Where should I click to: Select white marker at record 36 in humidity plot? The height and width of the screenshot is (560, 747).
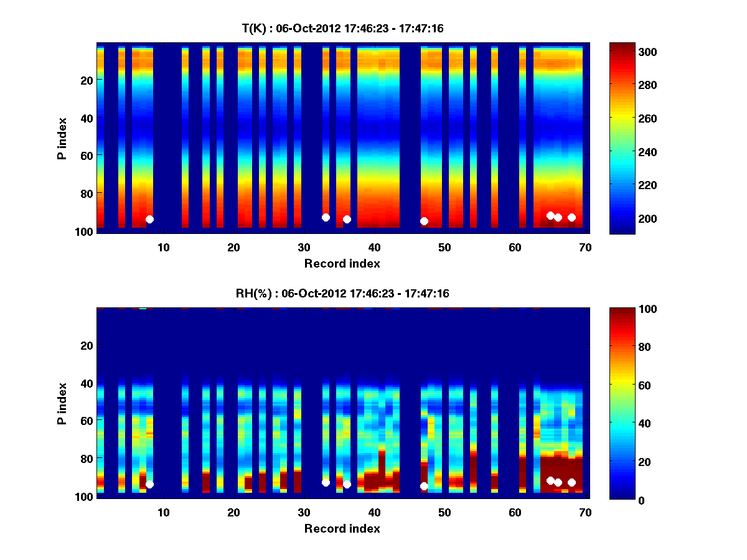[x=347, y=484]
